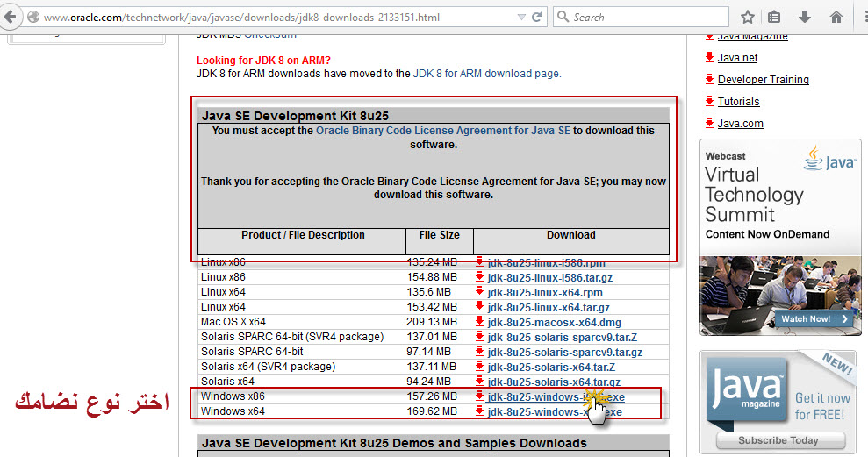Select the 'Java SE Development Kit 8u25' title

click(295, 116)
